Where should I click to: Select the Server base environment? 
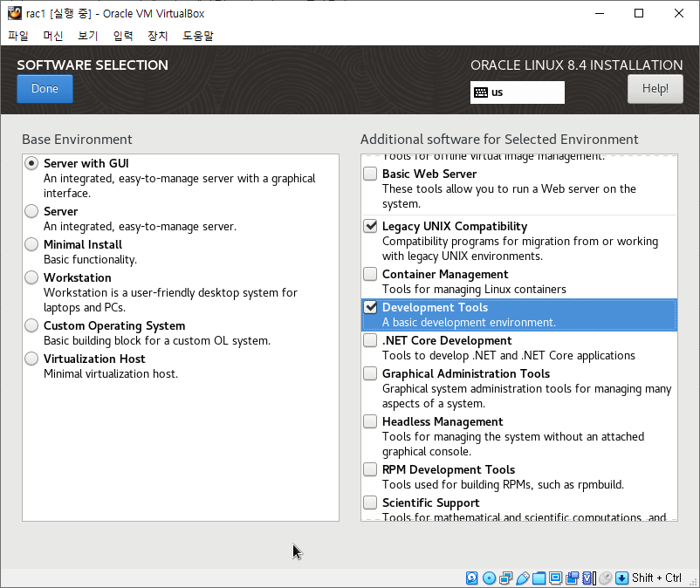(31, 211)
